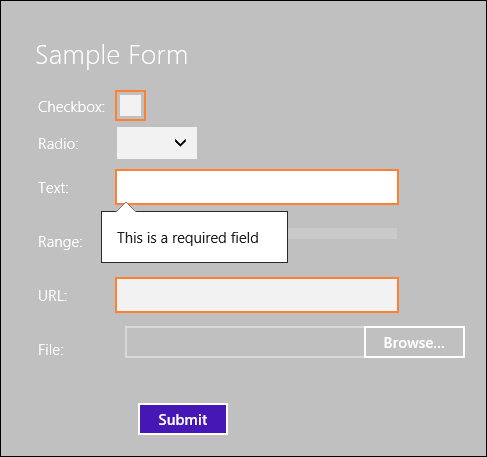Click the Range slider track

342,233
